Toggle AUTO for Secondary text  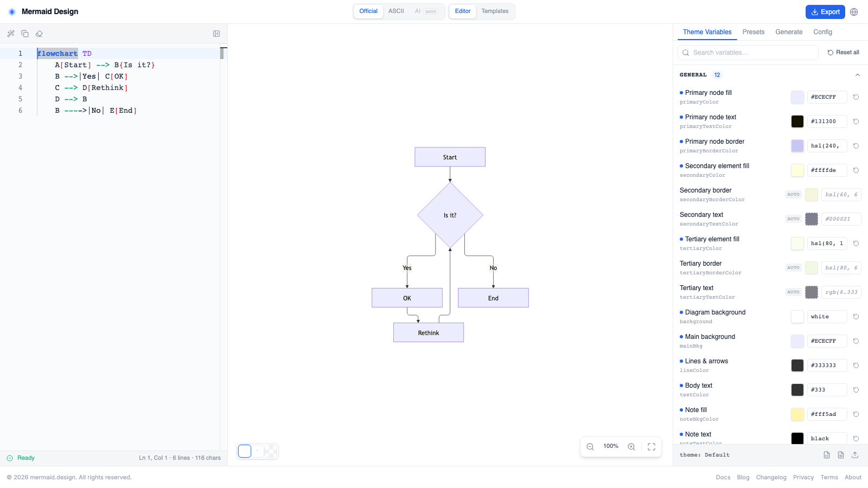point(793,219)
